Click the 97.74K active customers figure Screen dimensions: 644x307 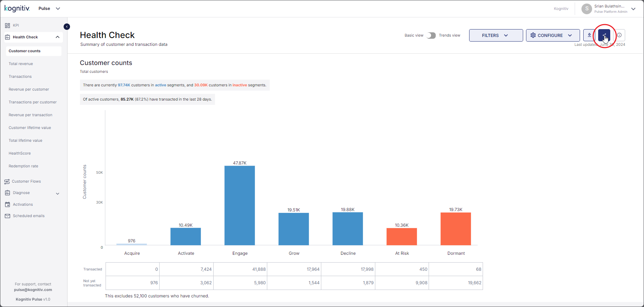[x=124, y=85]
